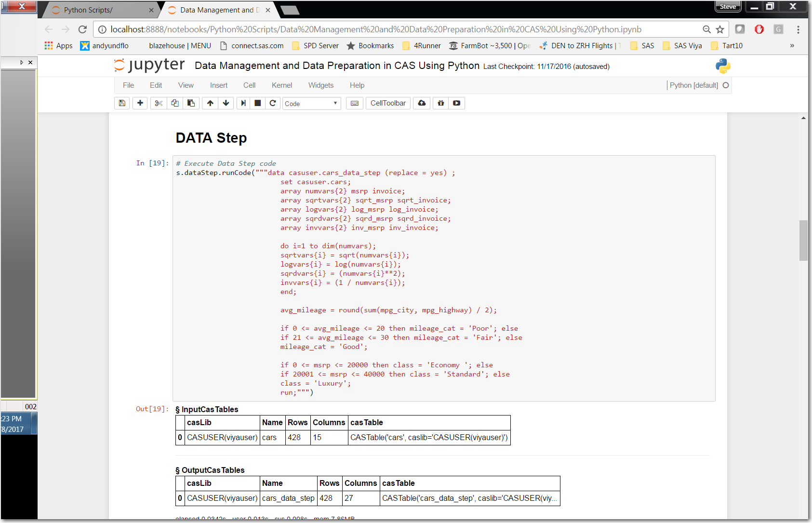
Task: Click the CellToolbar button
Action: pyautogui.click(x=388, y=103)
